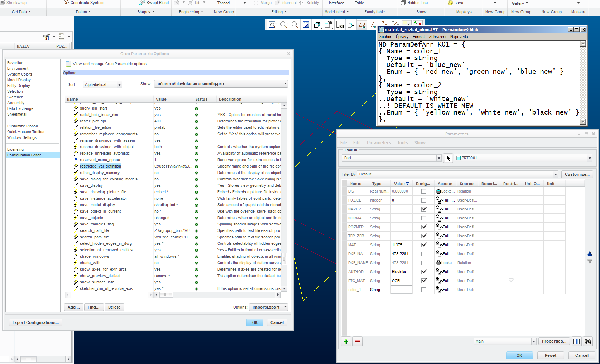Select Configuration Editor in options sidebar
This screenshot has height=364, width=600.
pyautogui.click(x=33, y=155)
